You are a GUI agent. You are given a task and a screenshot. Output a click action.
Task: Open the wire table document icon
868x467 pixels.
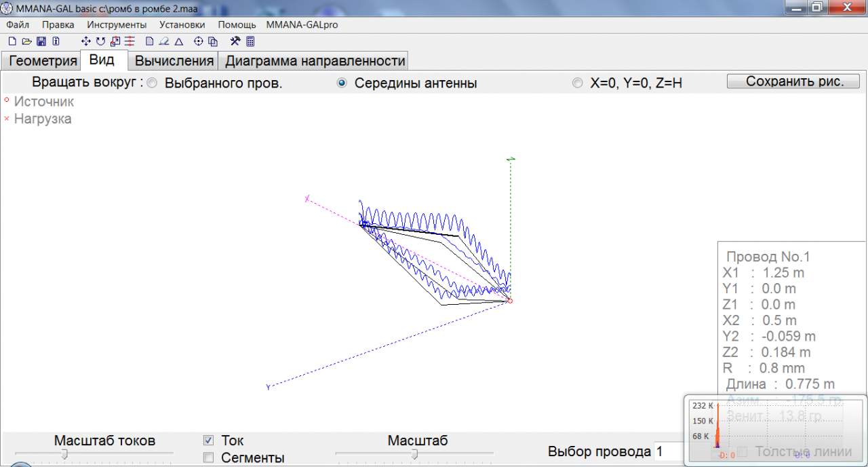[x=149, y=41]
